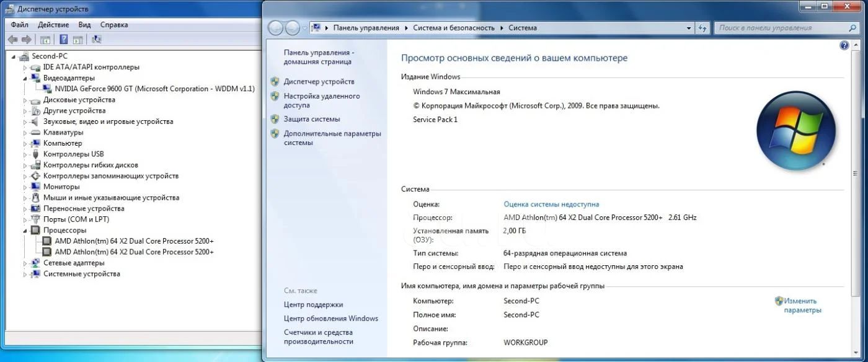Click the Система breadcrumb segment

pos(523,28)
